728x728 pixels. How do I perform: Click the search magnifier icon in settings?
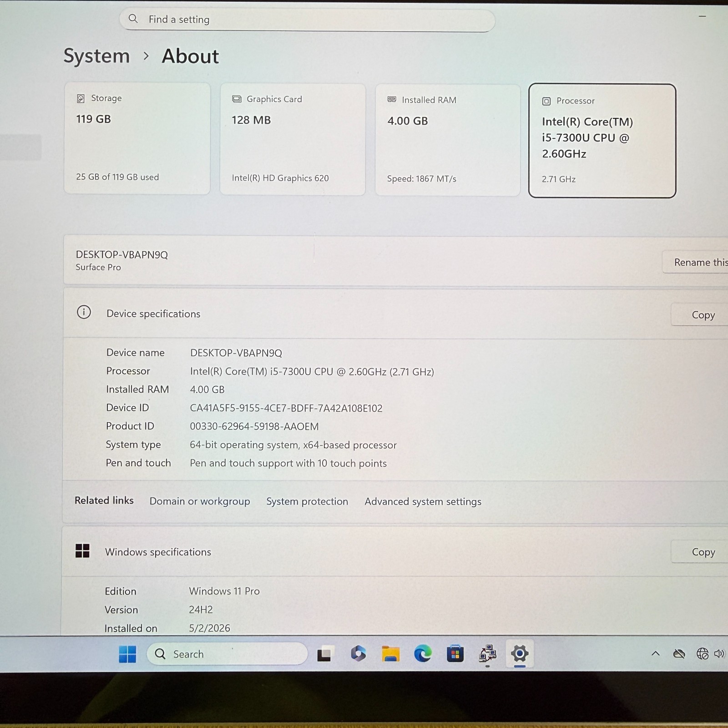133,19
